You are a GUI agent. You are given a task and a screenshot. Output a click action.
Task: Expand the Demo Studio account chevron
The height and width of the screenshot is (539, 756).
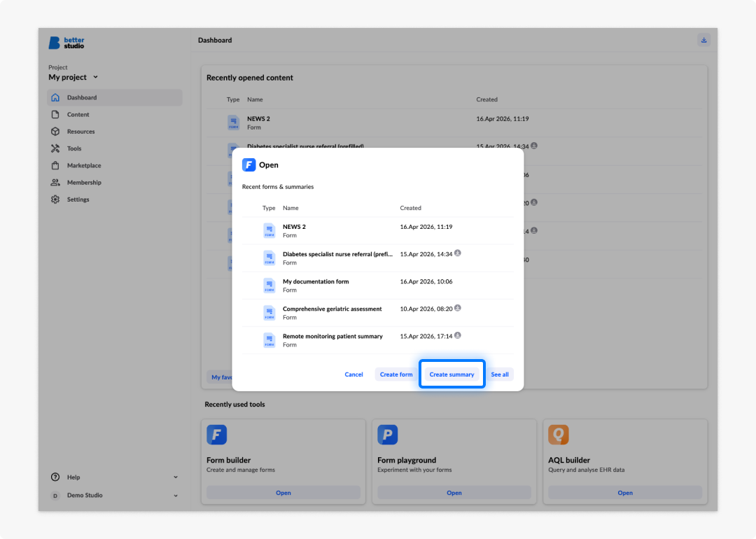pos(176,495)
